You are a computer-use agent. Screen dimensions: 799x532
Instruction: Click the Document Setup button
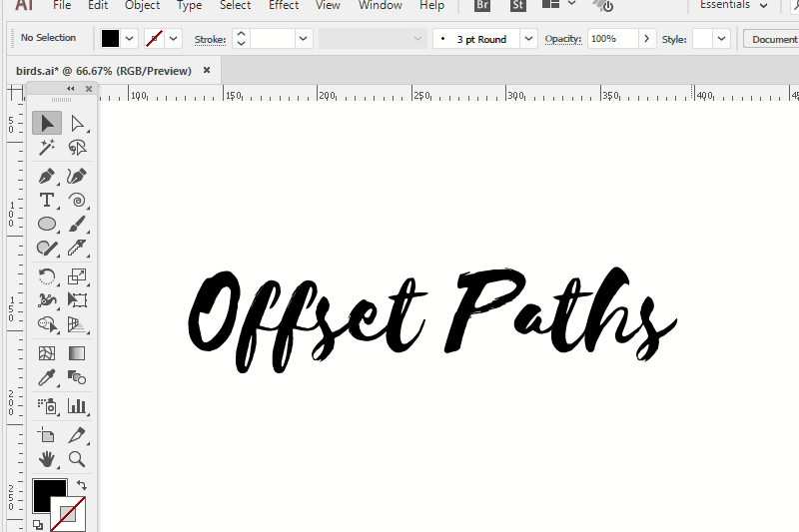pos(771,39)
